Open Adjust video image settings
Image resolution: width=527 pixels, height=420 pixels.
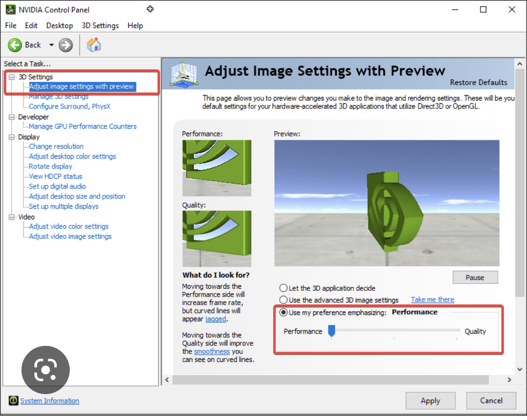point(70,236)
